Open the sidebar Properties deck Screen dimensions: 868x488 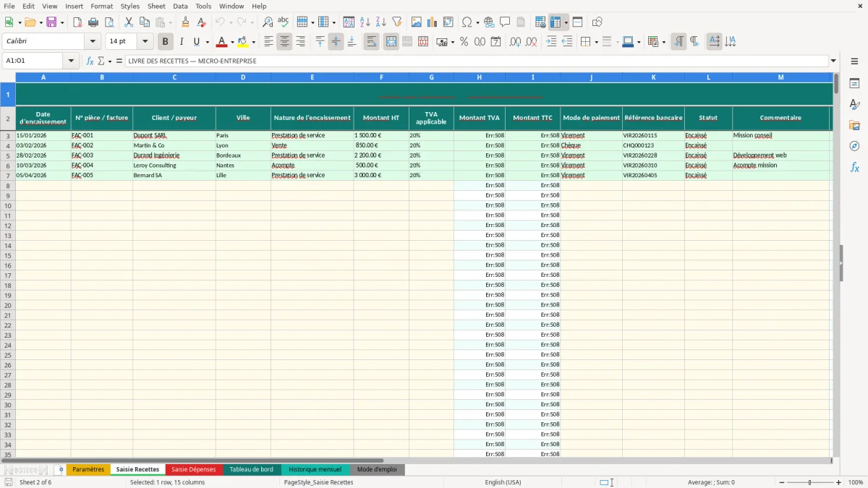point(854,84)
